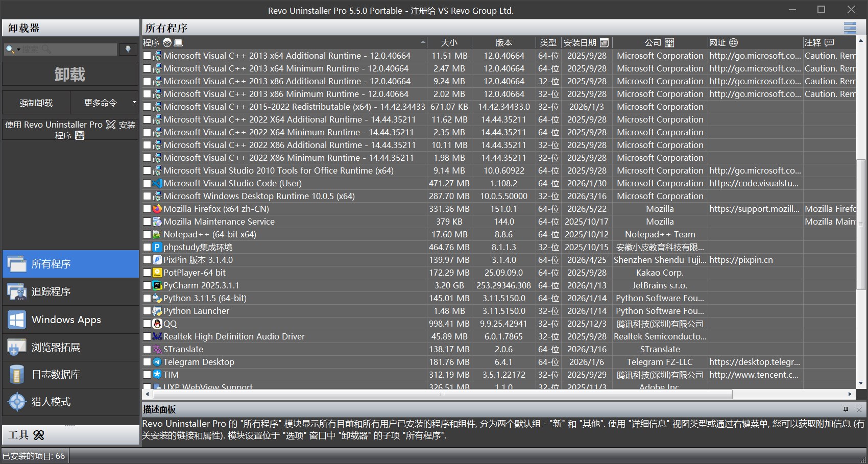The width and height of the screenshot is (868, 464).
Task: Sort by the 大小 column header
Action: tap(449, 42)
